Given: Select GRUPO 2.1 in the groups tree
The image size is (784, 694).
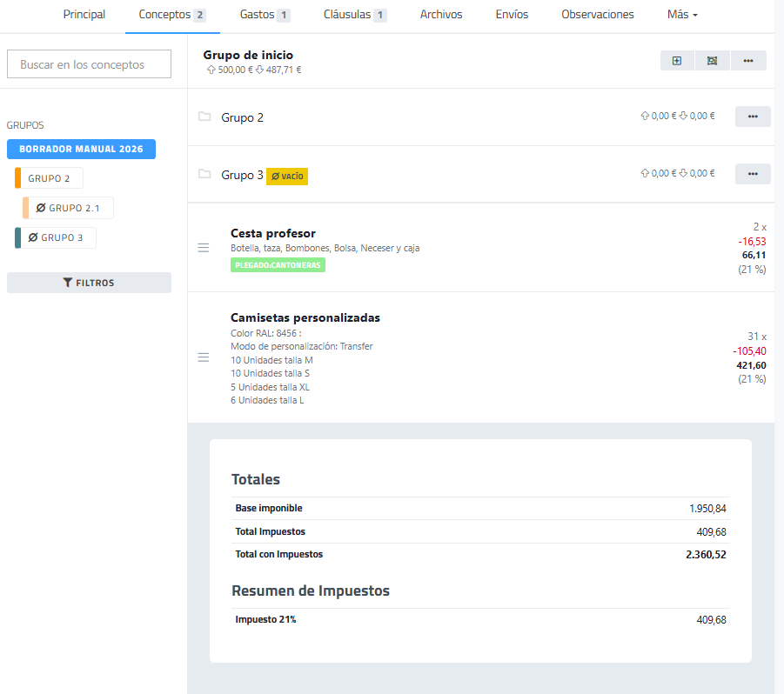Looking at the screenshot, I should coord(68,208).
